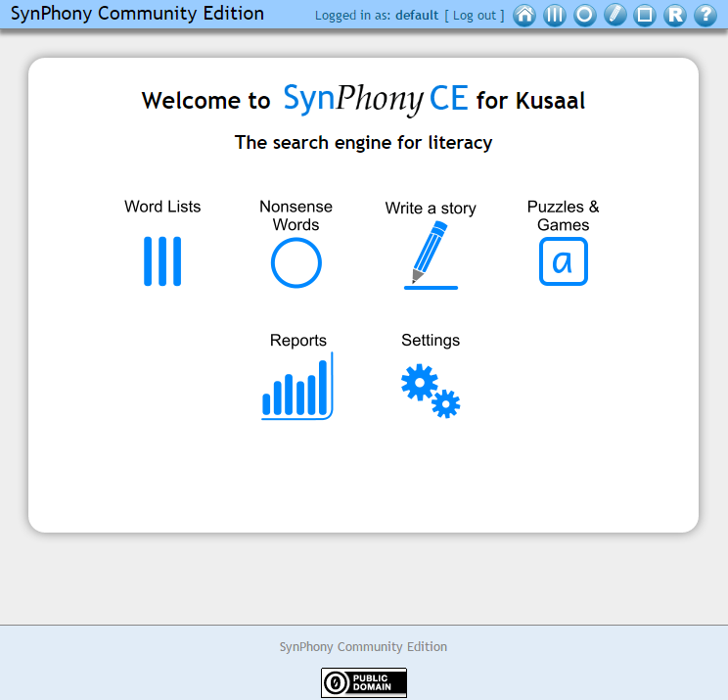Open Nonsense Words circle icon
The height and width of the screenshot is (700, 728).
point(296,262)
